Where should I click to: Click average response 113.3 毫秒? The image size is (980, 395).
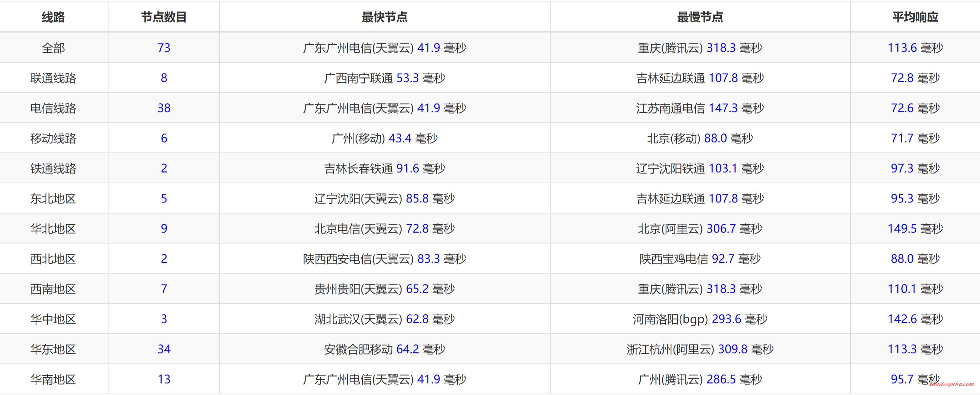(x=915, y=349)
